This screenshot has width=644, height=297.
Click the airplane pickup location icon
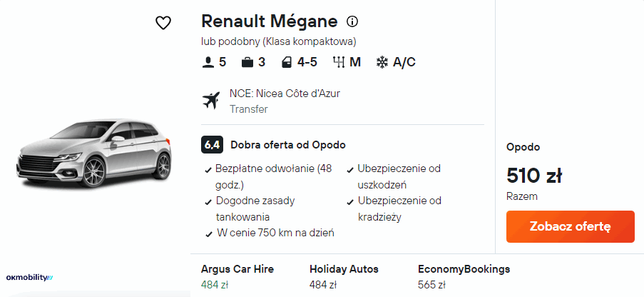tap(211, 101)
